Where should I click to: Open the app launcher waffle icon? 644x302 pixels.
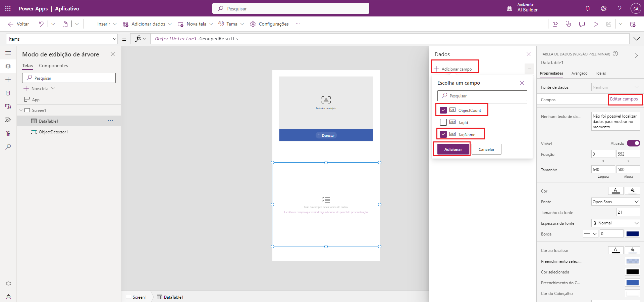tap(8, 8)
